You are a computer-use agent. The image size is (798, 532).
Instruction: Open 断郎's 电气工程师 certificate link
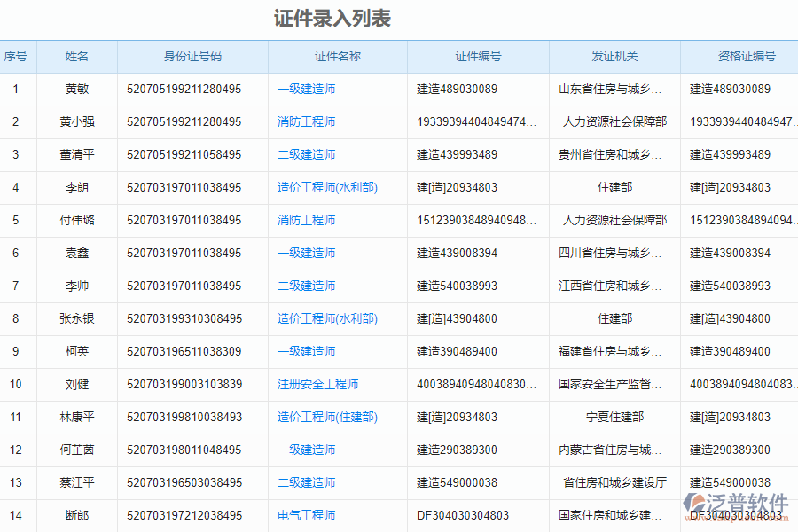tap(306, 515)
